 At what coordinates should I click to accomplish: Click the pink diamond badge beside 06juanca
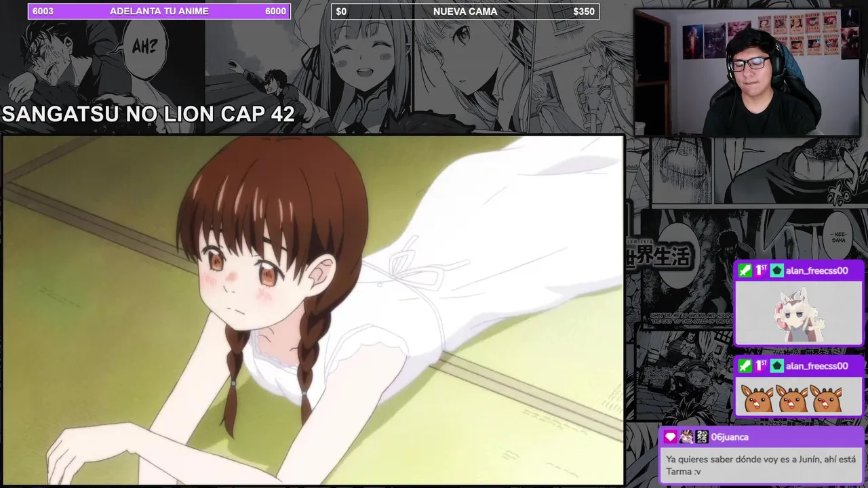(671, 437)
